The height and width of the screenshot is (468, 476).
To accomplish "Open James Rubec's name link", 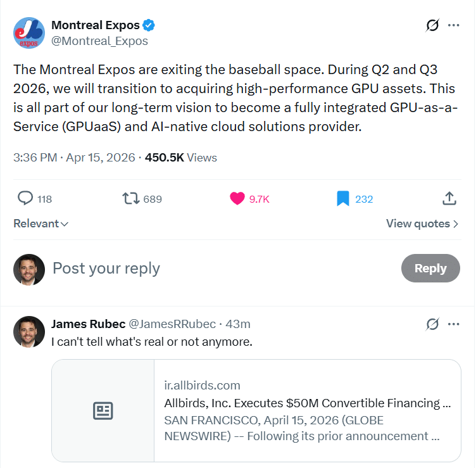I will 89,324.
